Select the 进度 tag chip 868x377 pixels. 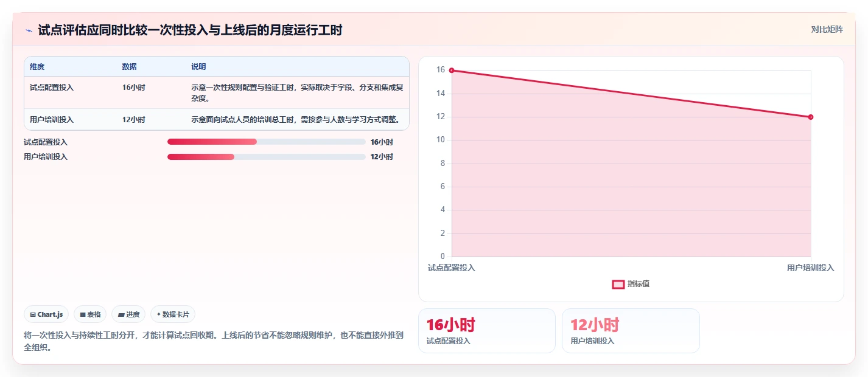click(128, 314)
